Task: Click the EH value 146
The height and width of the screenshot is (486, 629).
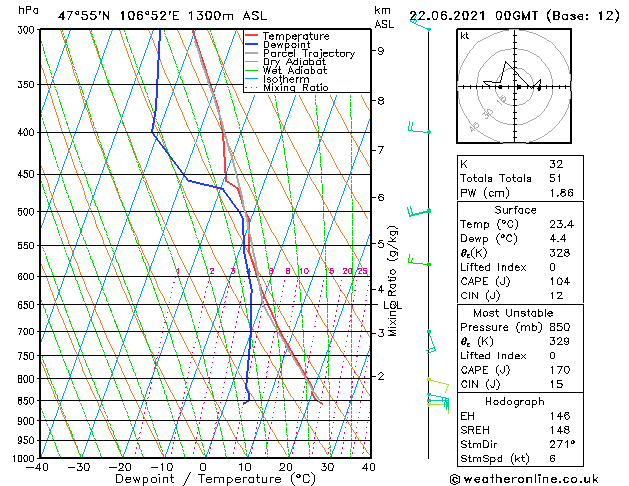Action: tap(560, 416)
